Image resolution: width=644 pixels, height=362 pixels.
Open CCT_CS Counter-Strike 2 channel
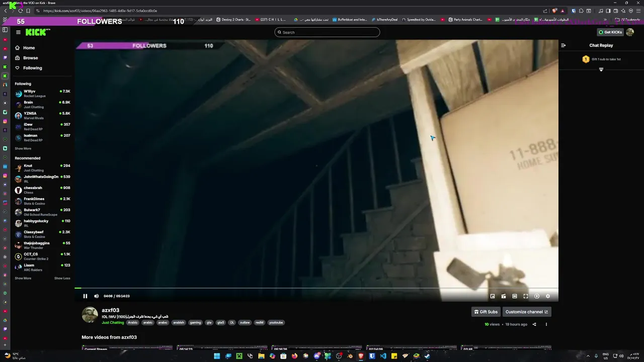(42, 256)
